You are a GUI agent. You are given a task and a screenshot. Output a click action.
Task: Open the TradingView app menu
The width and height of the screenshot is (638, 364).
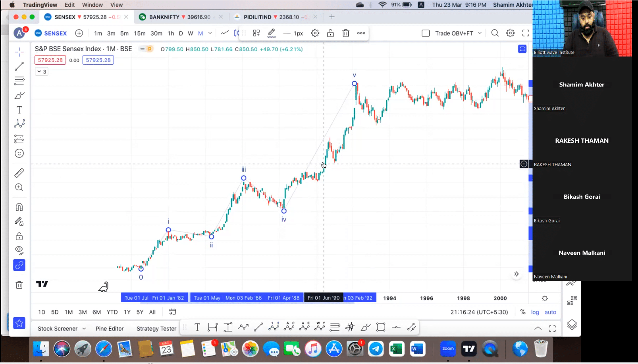(40, 5)
